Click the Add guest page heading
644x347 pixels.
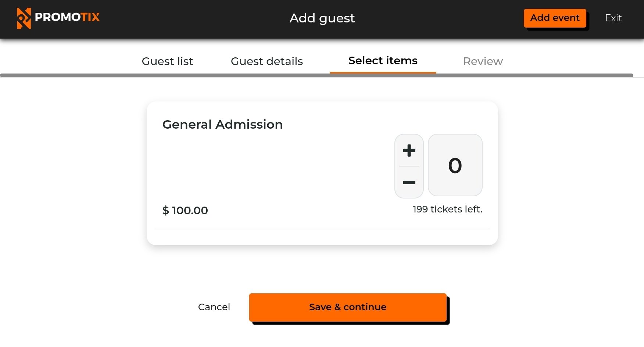click(322, 18)
